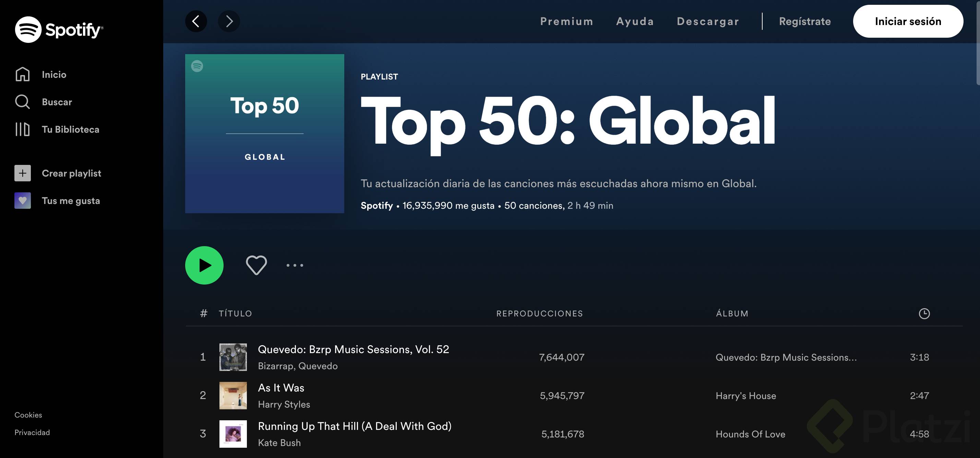
Task: Open Tu Biblioteca library icon
Action: (x=22, y=129)
